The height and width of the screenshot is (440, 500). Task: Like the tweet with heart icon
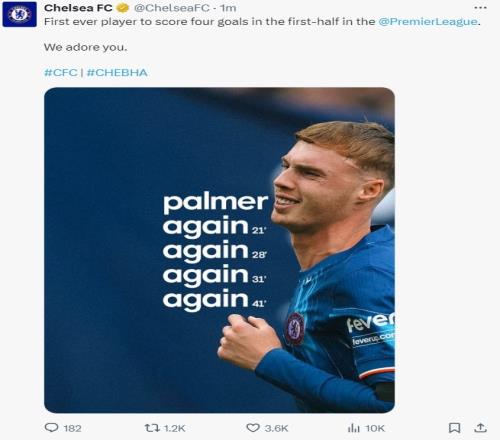click(x=253, y=428)
